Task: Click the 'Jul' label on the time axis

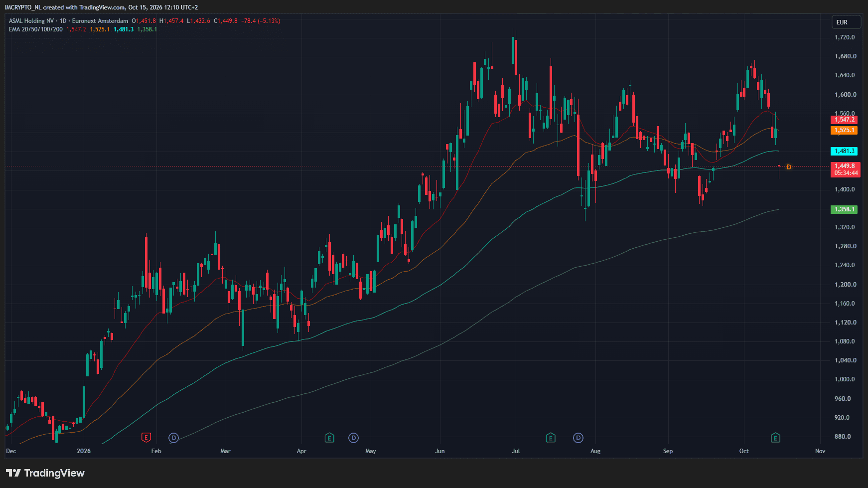Action: click(516, 451)
